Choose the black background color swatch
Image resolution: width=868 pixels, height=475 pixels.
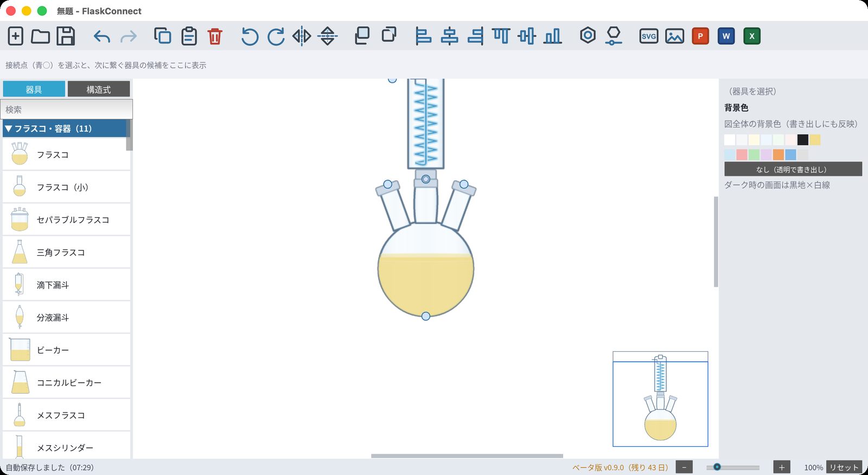coord(803,140)
